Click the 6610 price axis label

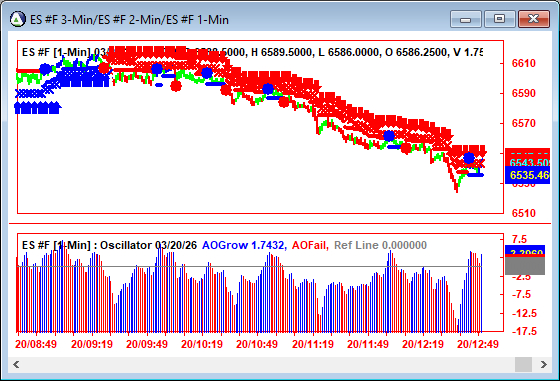pyautogui.click(x=524, y=63)
